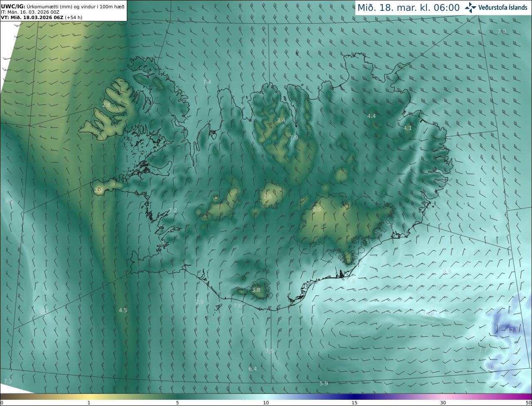Click the '50' tick on the colour scale
The image size is (532, 406).
529,403
